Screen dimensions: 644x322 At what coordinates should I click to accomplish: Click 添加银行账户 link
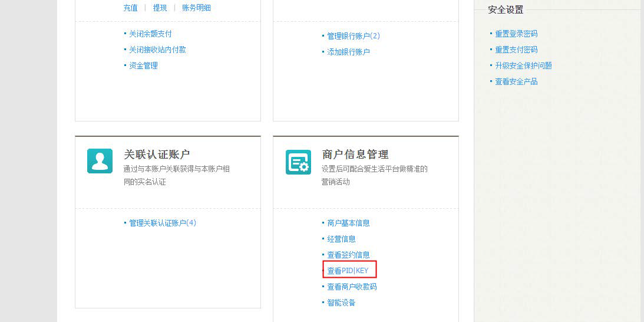(348, 52)
